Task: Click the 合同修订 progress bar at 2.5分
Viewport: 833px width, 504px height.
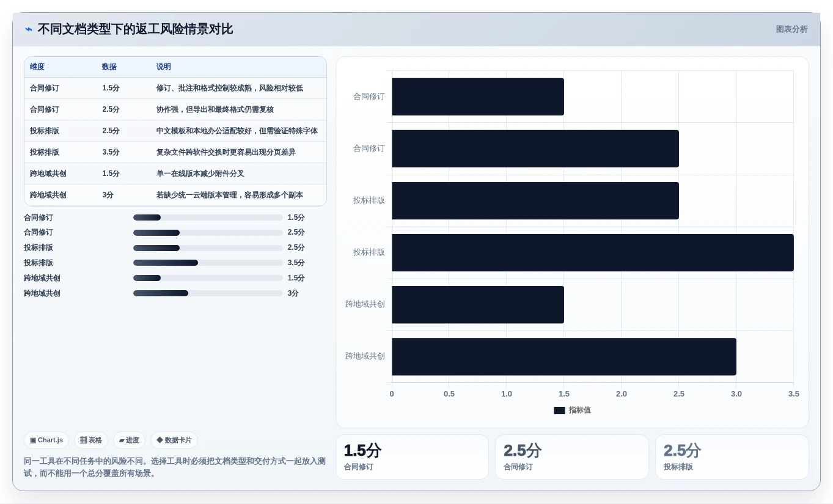Action: click(x=208, y=233)
